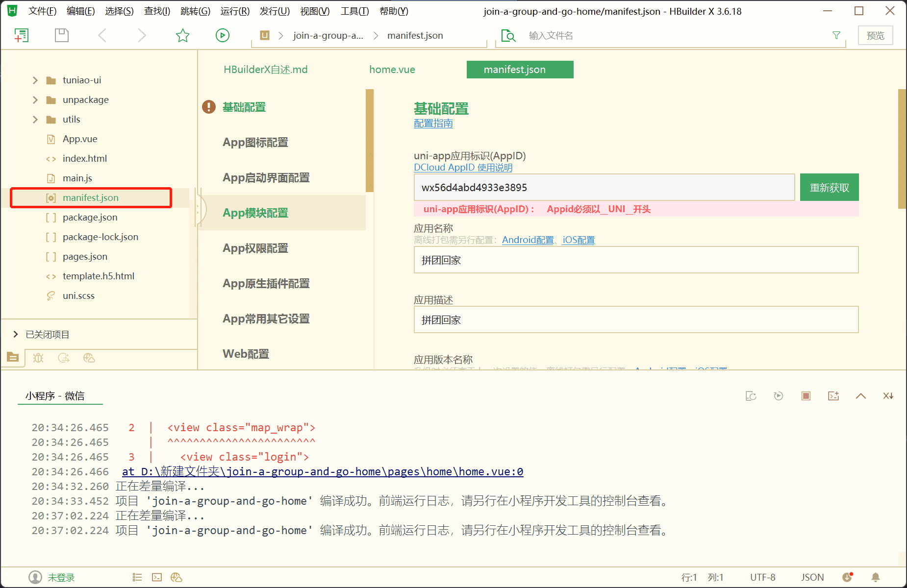This screenshot has height=588, width=907.
Task: Select the App启动界面配置 section
Action: coord(266,178)
